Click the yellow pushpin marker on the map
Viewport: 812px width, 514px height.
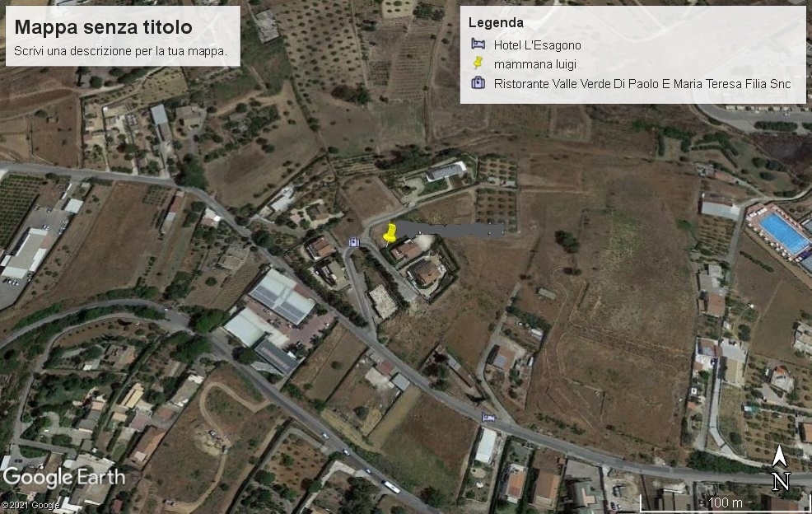click(390, 232)
